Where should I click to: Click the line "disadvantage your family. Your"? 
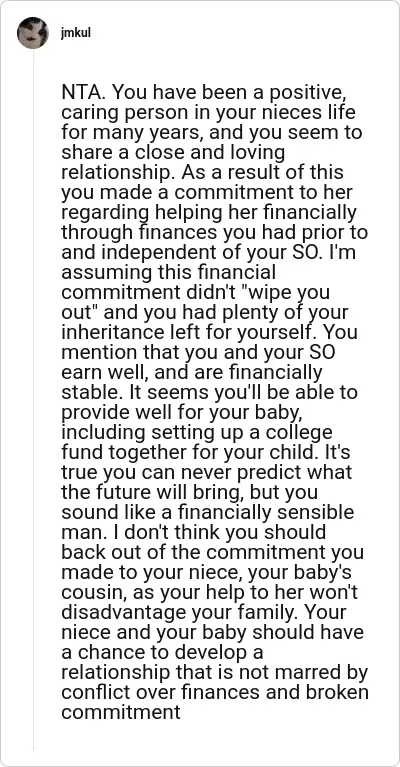coord(203,613)
